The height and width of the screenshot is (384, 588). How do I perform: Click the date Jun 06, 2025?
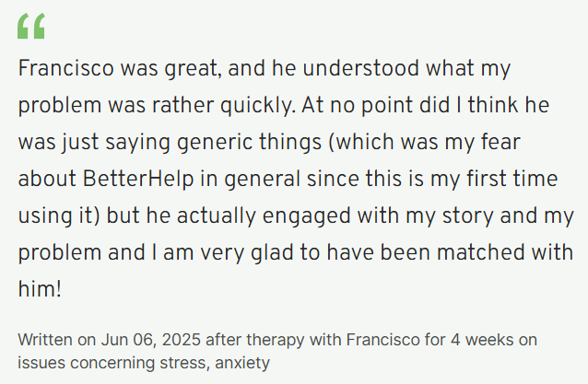[151, 340]
